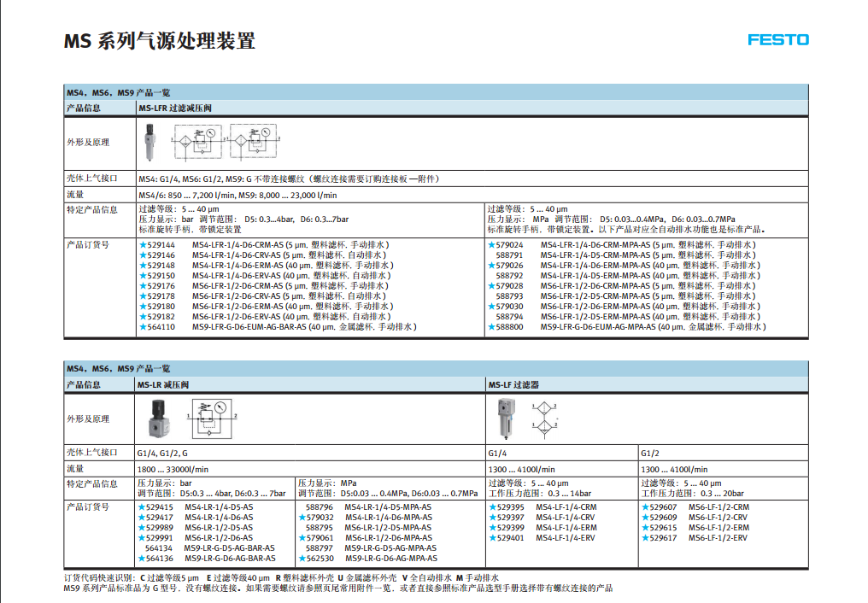The width and height of the screenshot is (868, 603).
Task: Select order number 529150
Action: click(x=161, y=276)
